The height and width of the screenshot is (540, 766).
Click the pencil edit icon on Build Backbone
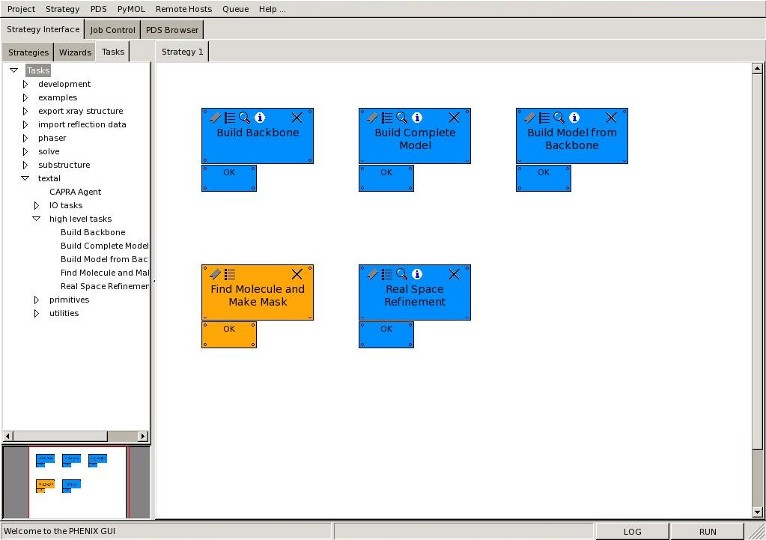click(x=214, y=117)
